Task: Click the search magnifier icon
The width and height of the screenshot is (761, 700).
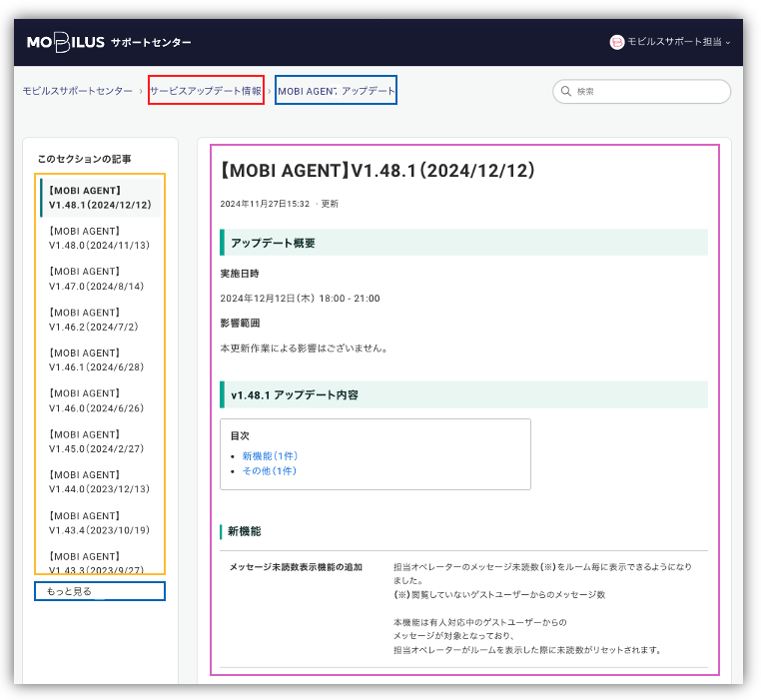Action: click(x=565, y=91)
